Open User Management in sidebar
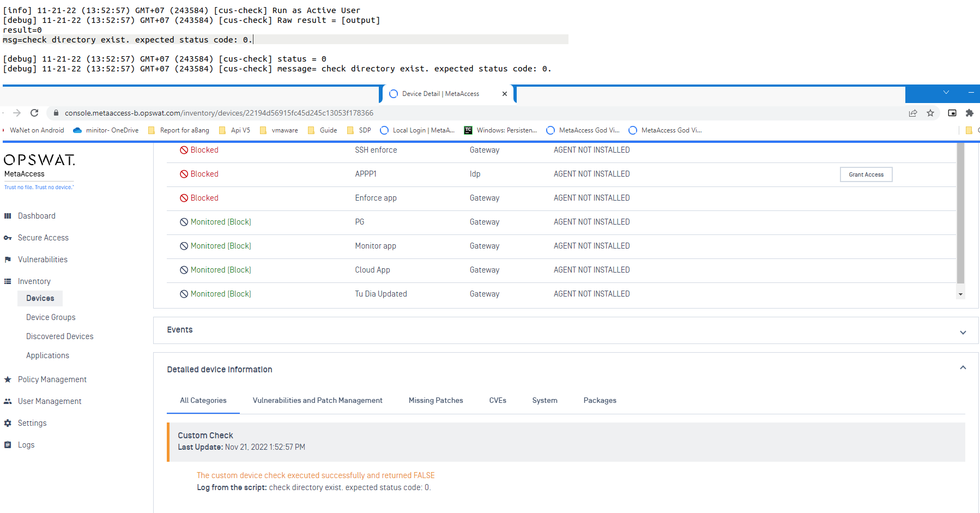The height and width of the screenshot is (513, 980). pos(50,401)
